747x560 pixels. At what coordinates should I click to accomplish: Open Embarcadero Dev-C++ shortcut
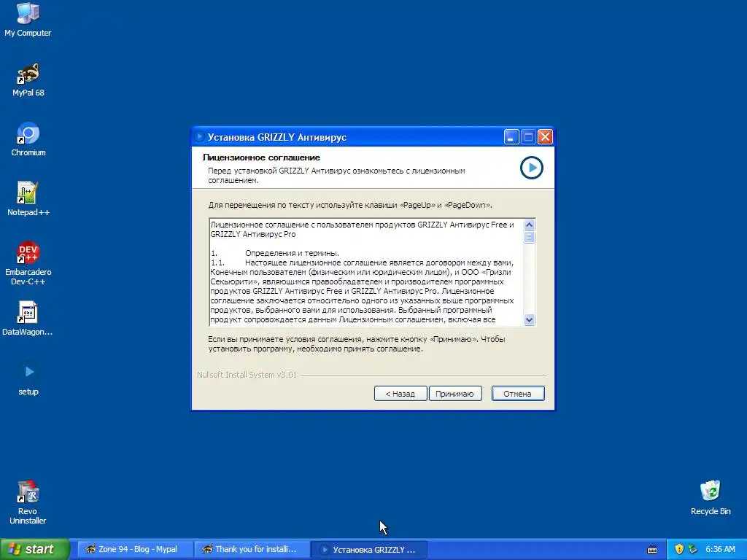[x=28, y=263]
